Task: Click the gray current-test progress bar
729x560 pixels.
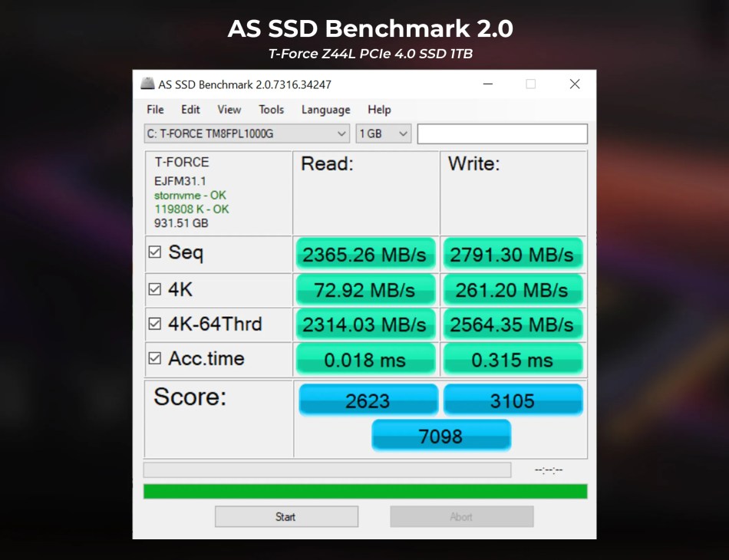Action: 328,469
